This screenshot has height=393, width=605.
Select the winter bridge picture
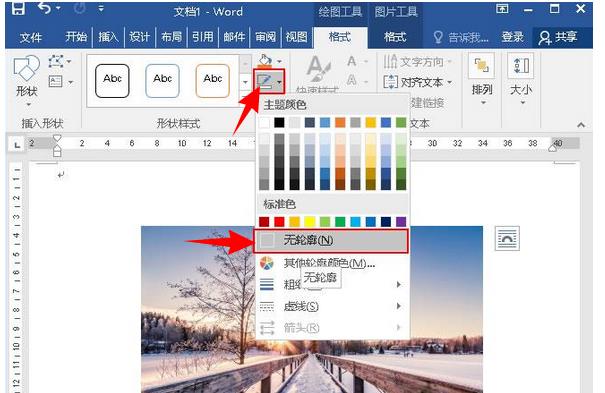click(312, 309)
